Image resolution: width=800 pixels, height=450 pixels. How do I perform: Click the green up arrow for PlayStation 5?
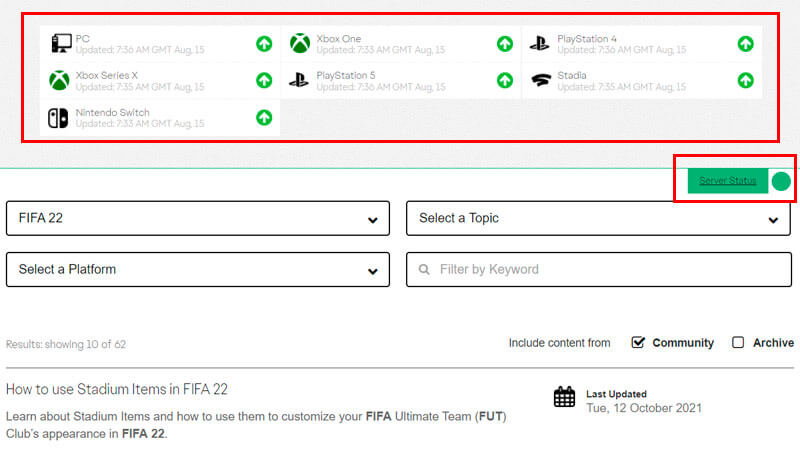coord(505,81)
